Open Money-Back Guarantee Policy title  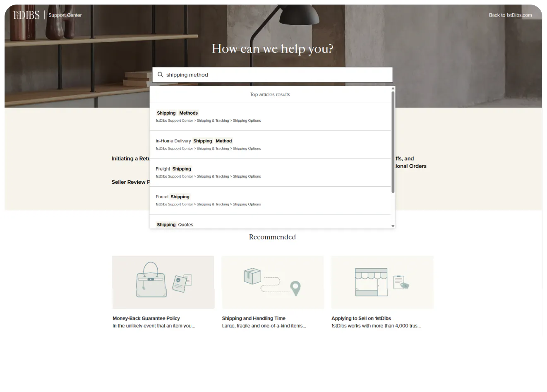[146, 318]
